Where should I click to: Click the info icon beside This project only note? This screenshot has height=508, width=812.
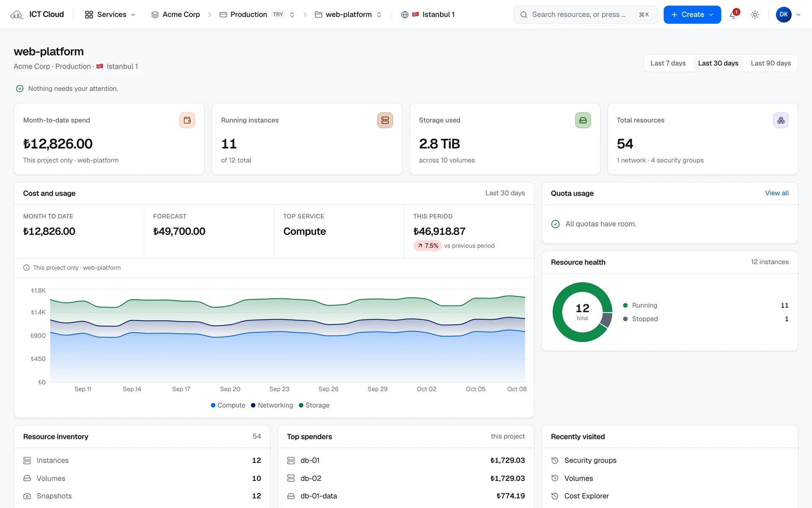coord(26,268)
